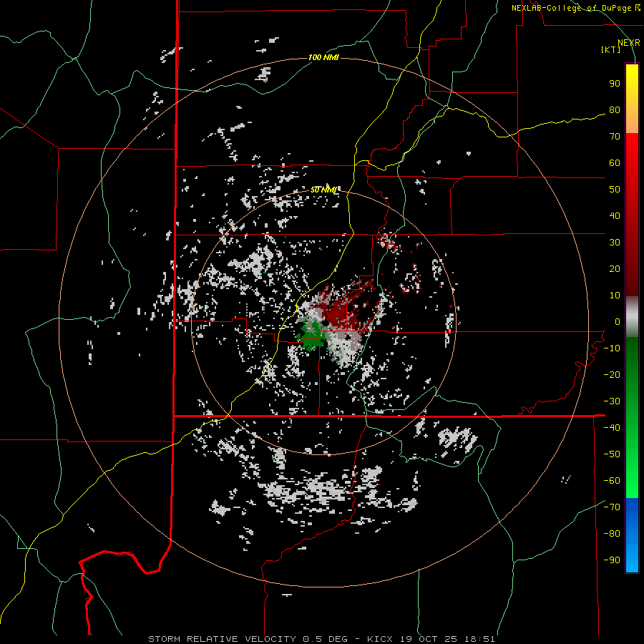Click the 50 NMI range ring label
This screenshot has height=644, width=644.
tap(323, 190)
